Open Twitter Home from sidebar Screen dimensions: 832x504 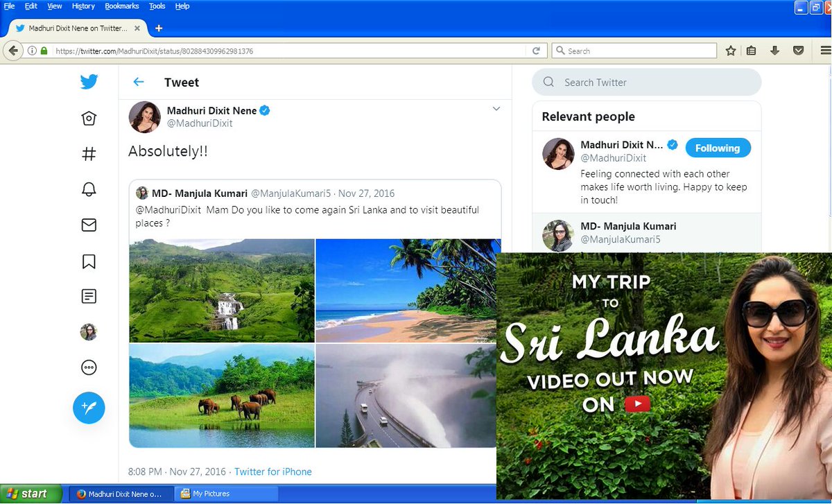point(89,119)
